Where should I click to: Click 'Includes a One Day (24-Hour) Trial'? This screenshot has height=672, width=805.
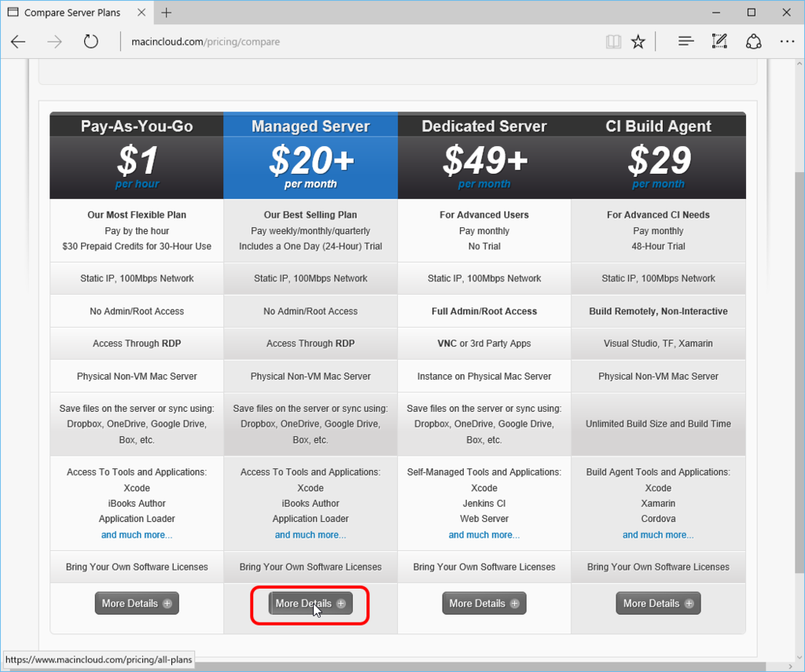click(310, 247)
